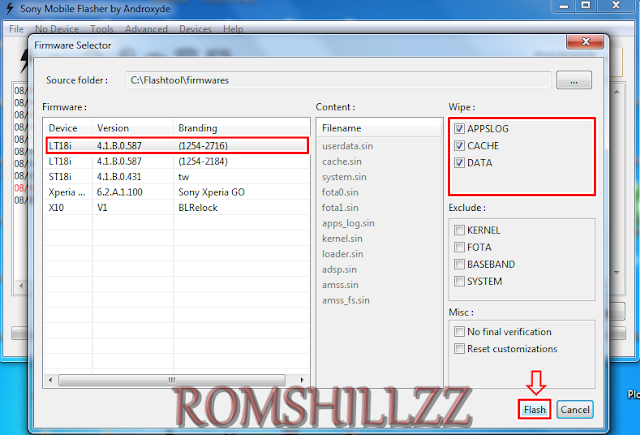
Task: Enable SYSTEM exclude checkbox
Action: [459, 282]
